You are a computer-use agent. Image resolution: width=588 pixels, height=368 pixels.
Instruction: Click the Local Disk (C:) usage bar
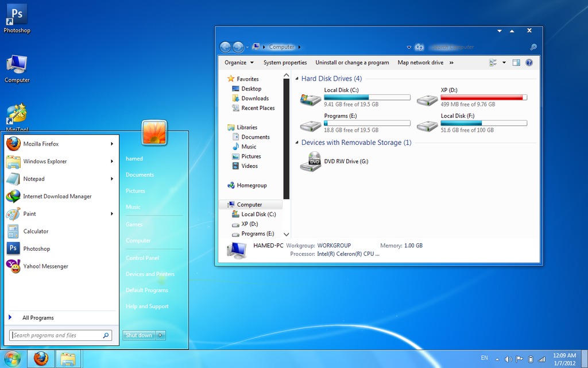(367, 97)
